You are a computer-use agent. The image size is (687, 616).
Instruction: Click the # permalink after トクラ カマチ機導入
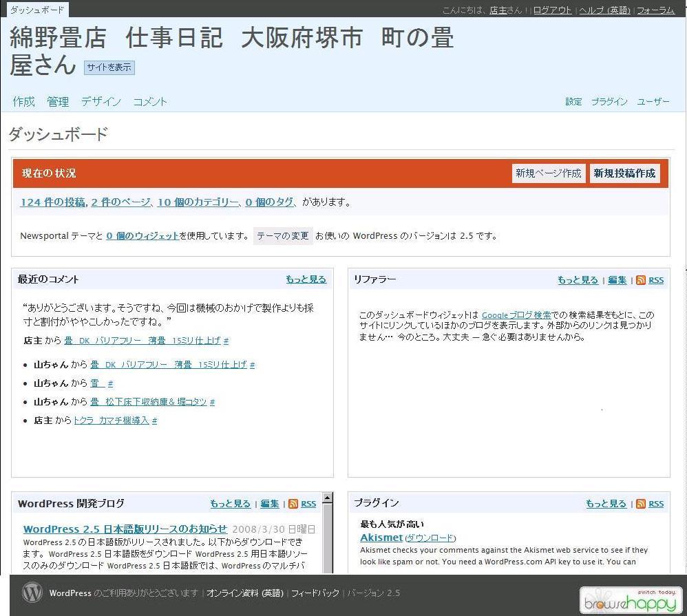[155, 421]
